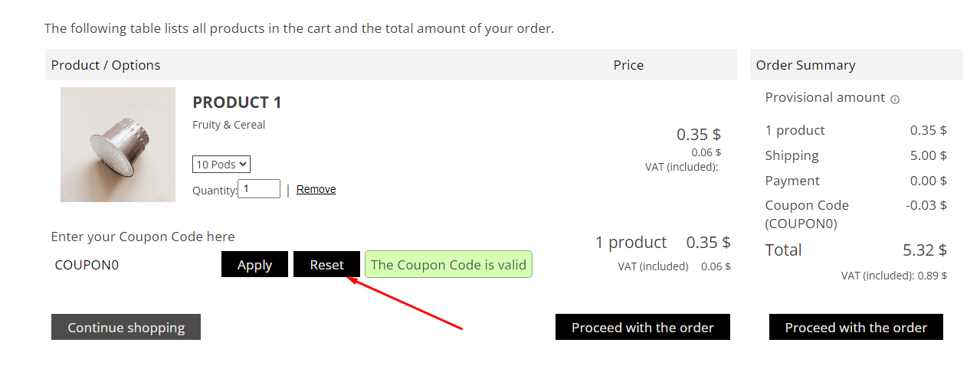Open the capsule product image thumbnail
This screenshot has height=382, width=980.
click(118, 145)
